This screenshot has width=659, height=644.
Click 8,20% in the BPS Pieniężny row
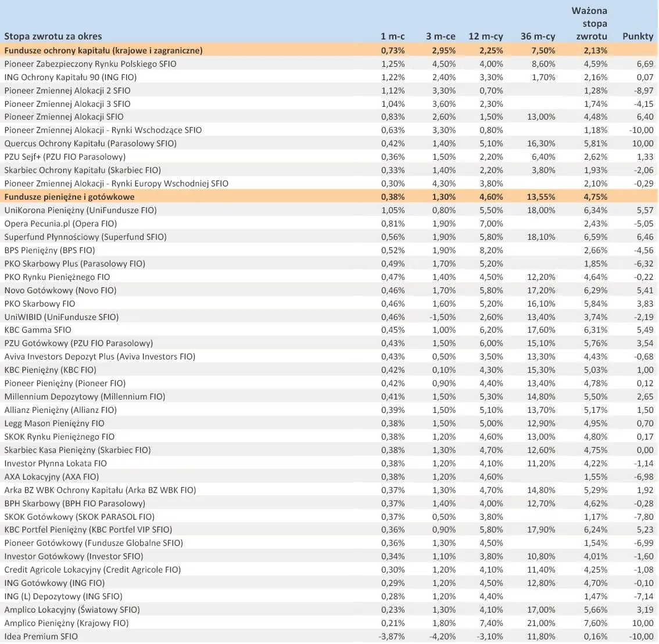tap(491, 250)
